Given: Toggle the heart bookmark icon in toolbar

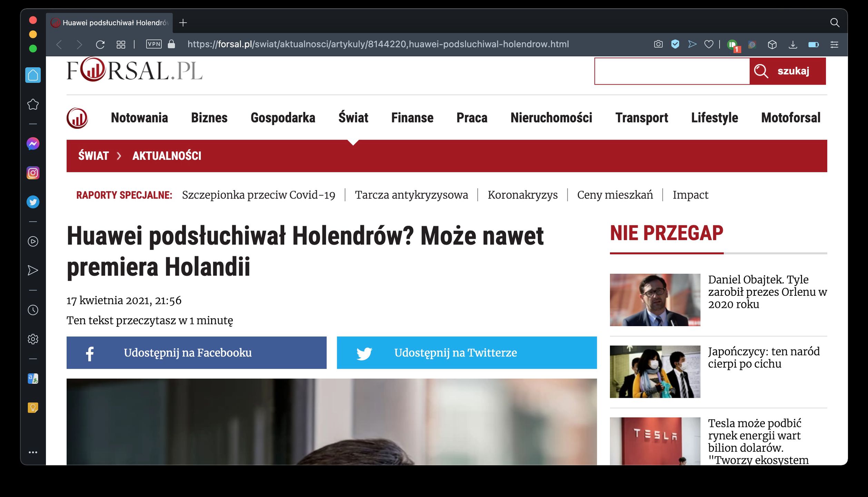Looking at the screenshot, I should click(709, 44).
